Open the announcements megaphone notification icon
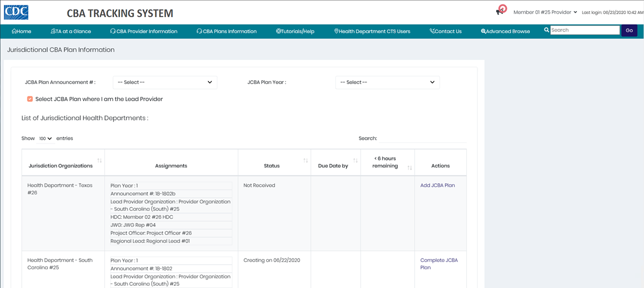The width and height of the screenshot is (644, 288). coord(500,10)
